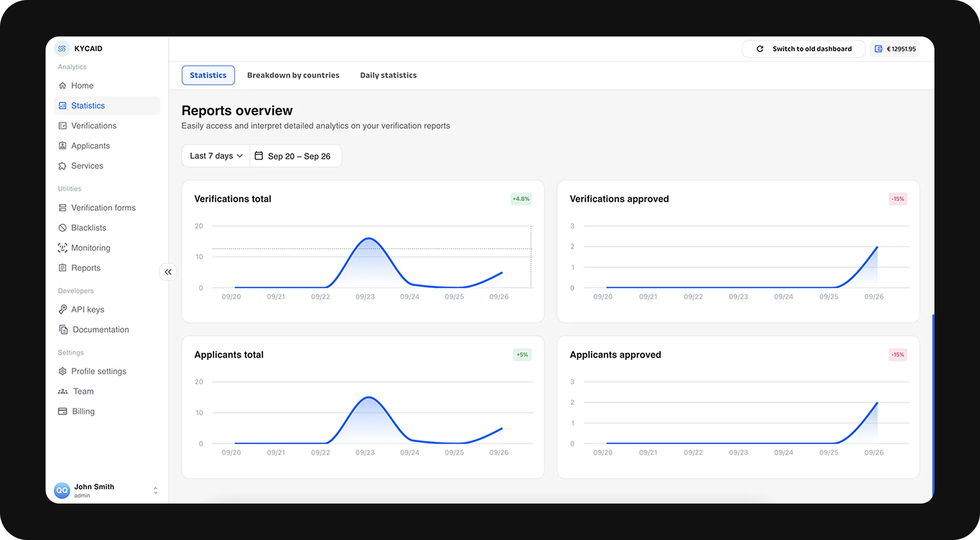This screenshot has height=540, width=980.
Task: Collapse the sidebar with double-chevron button
Action: click(x=168, y=272)
